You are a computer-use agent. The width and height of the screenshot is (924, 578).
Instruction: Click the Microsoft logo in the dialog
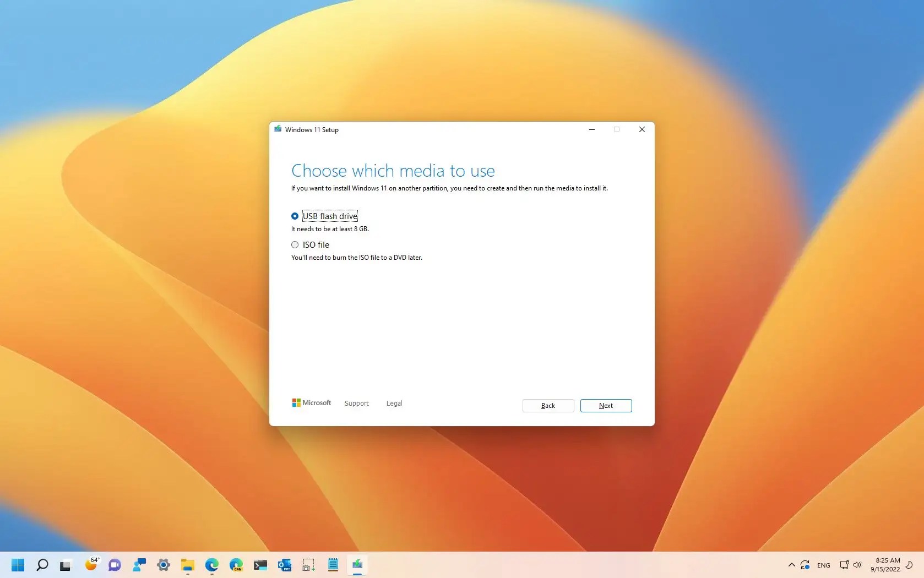311,402
